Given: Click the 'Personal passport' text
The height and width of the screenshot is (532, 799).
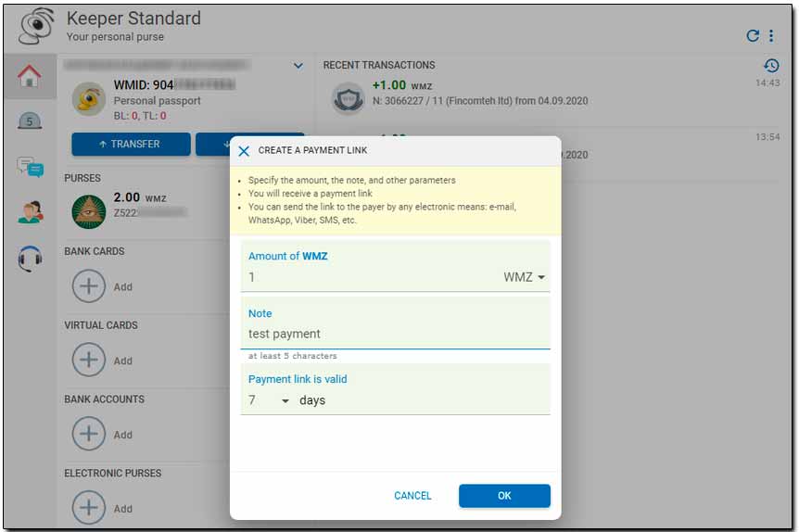Looking at the screenshot, I should pyautogui.click(x=157, y=101).
